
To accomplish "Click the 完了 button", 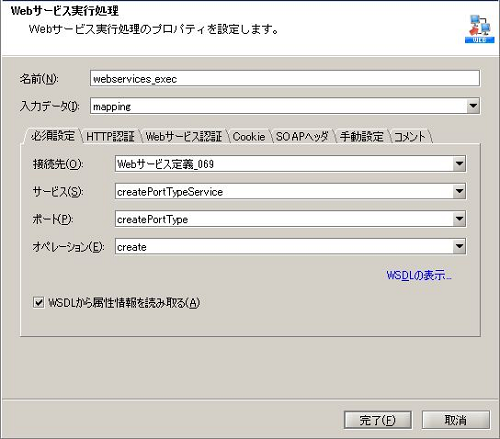I will click(378, 420).
